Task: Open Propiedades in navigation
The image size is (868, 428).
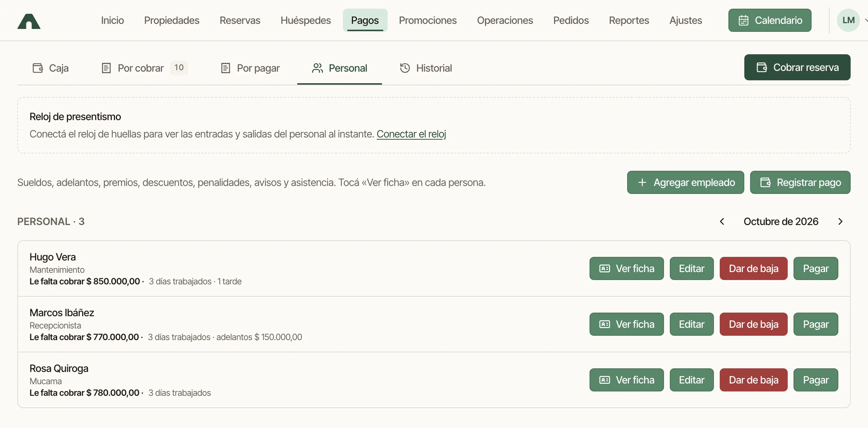Action: coord(172,20)
